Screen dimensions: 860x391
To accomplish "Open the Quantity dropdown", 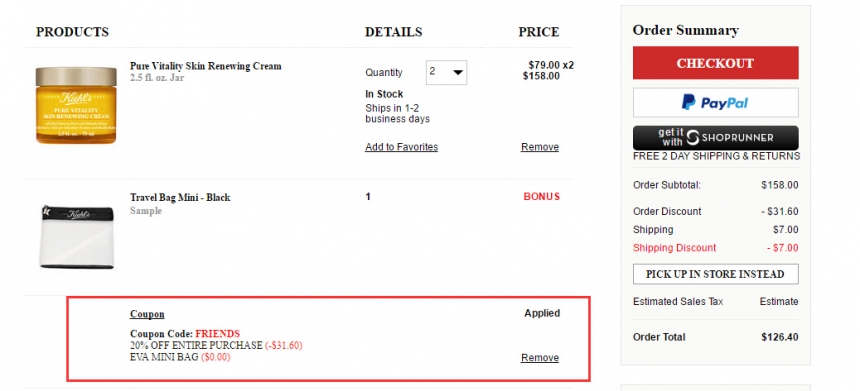I will point(446,72).
